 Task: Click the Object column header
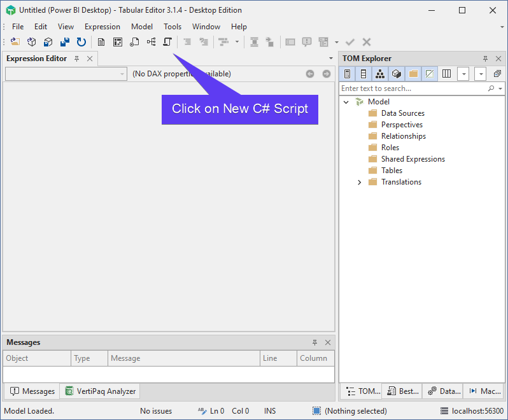tap(37, 358)
